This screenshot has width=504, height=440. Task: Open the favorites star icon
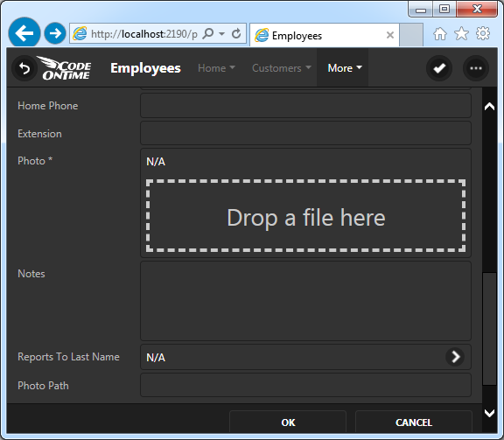coord(461,33)
